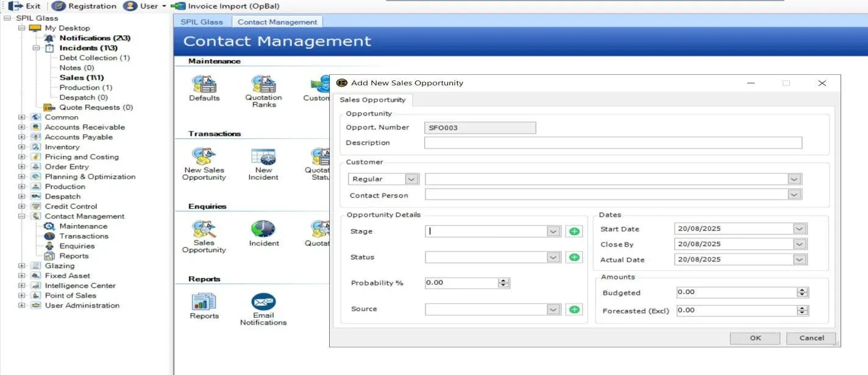868x375 pixels.
Task: Add a new Source with green plus
Action: point(574,309)
